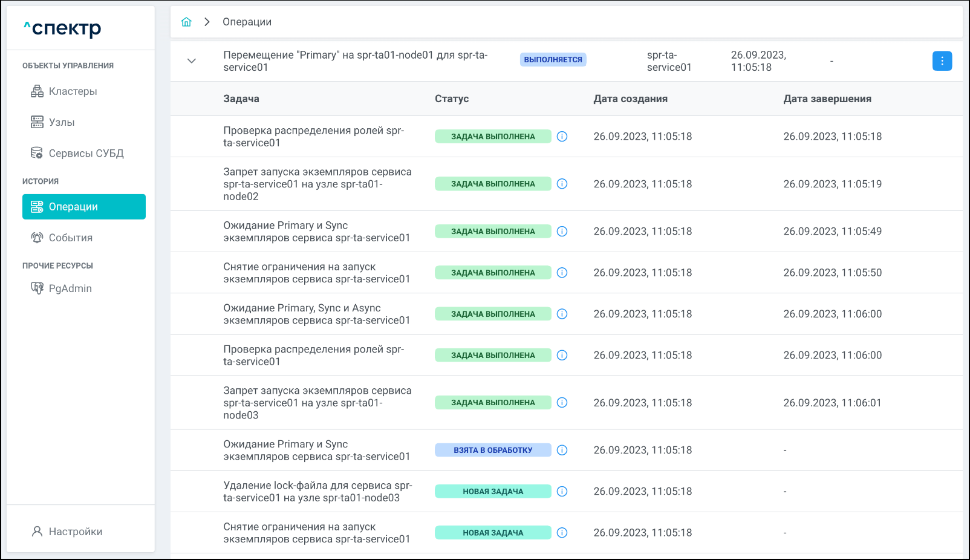Click info icon beside Взята в обработку status
970x560 pixels.
(x=562, y=450)
